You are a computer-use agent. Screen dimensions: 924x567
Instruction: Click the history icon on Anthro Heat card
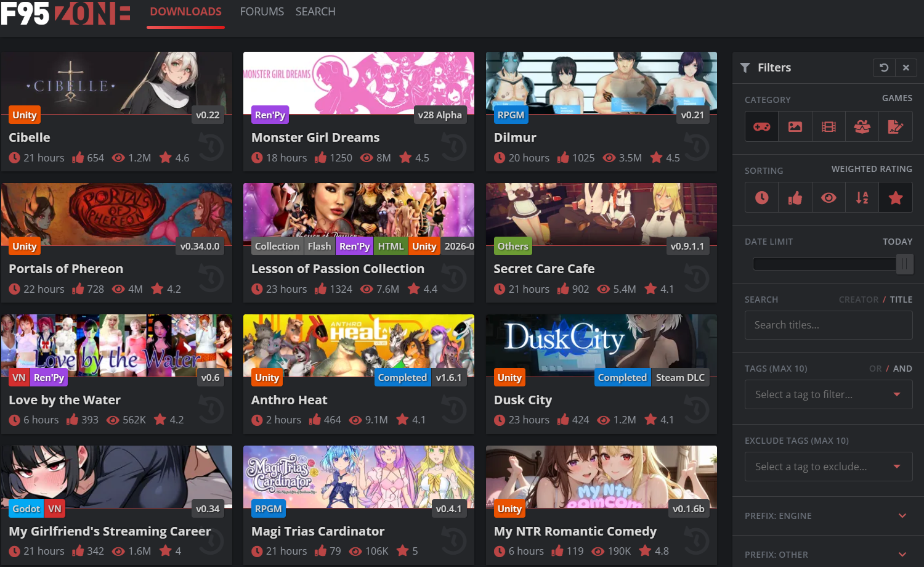[x=454, y=410]
